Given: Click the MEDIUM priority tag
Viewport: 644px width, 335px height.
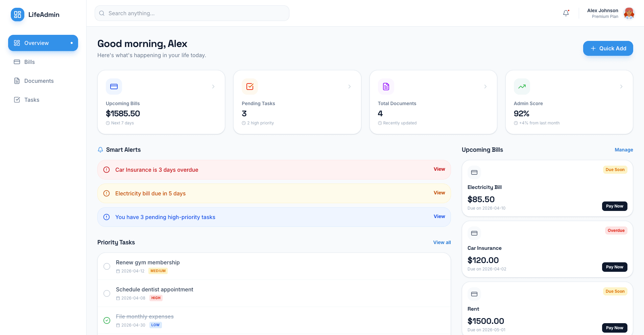Looking at the screenshot, I should (158, 271).
